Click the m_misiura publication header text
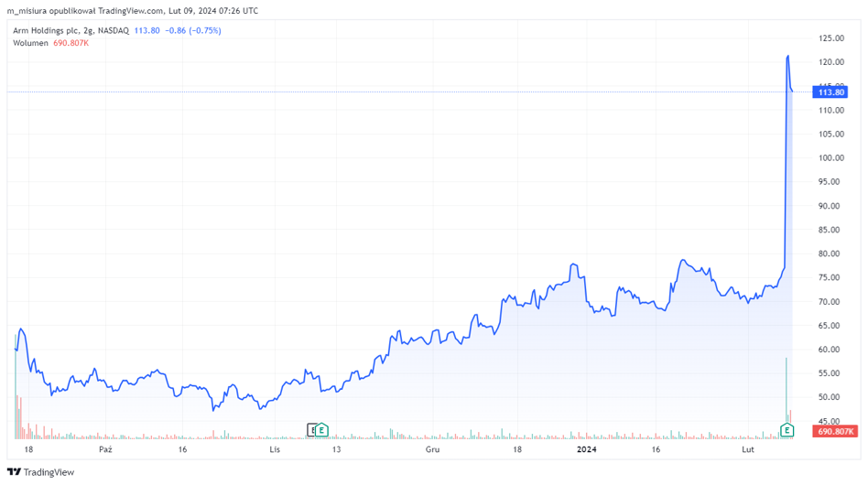 (132, 10)
